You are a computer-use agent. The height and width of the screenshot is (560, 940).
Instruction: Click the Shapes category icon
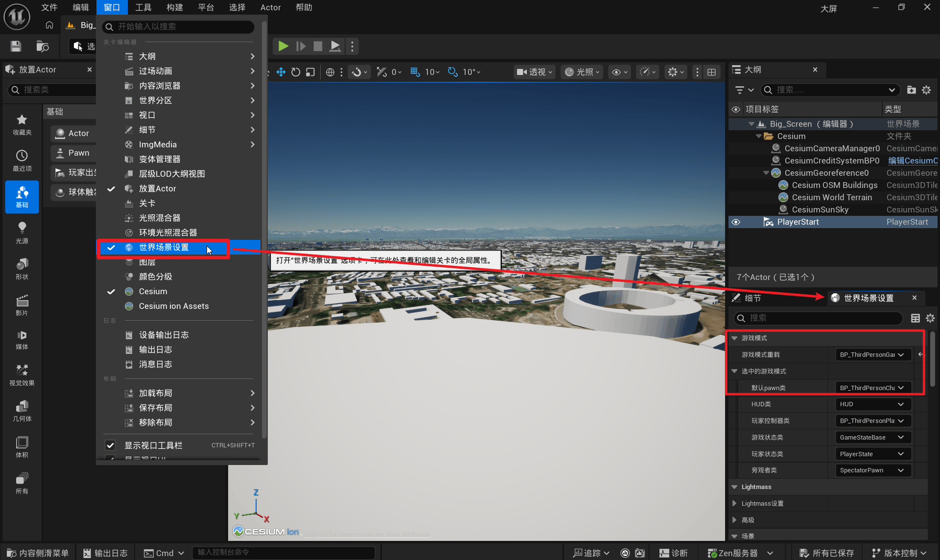pyautogui.click(x=22, y=268)
